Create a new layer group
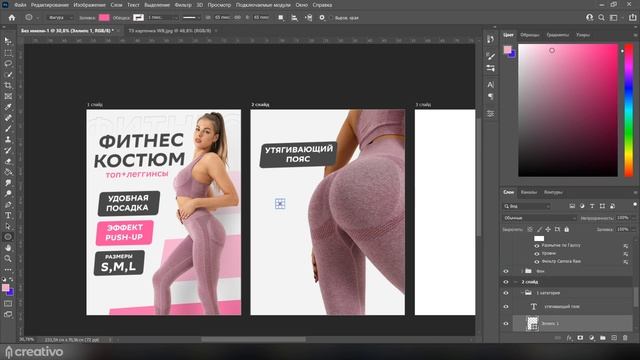The height and width of the screenshot is (360, 640). tap(603, 338)
